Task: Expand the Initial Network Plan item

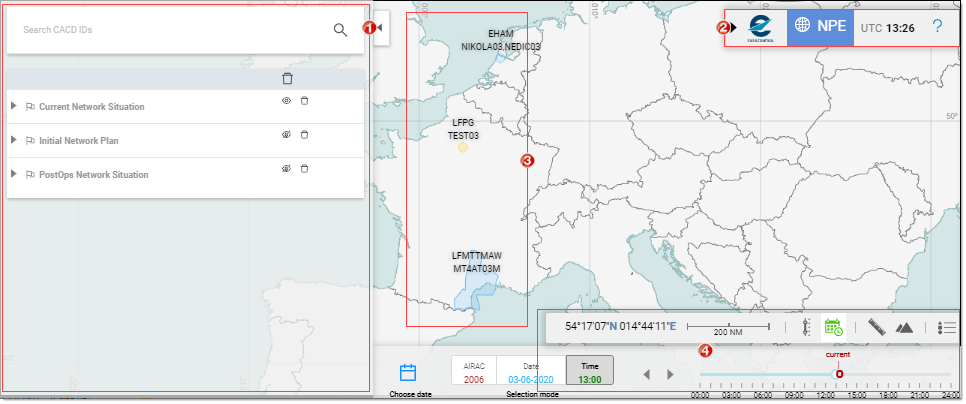Action: coord(13,141)
